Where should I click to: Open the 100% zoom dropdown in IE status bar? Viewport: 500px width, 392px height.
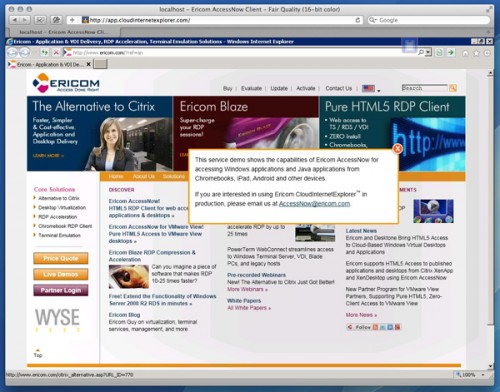[x=483, y=375]
